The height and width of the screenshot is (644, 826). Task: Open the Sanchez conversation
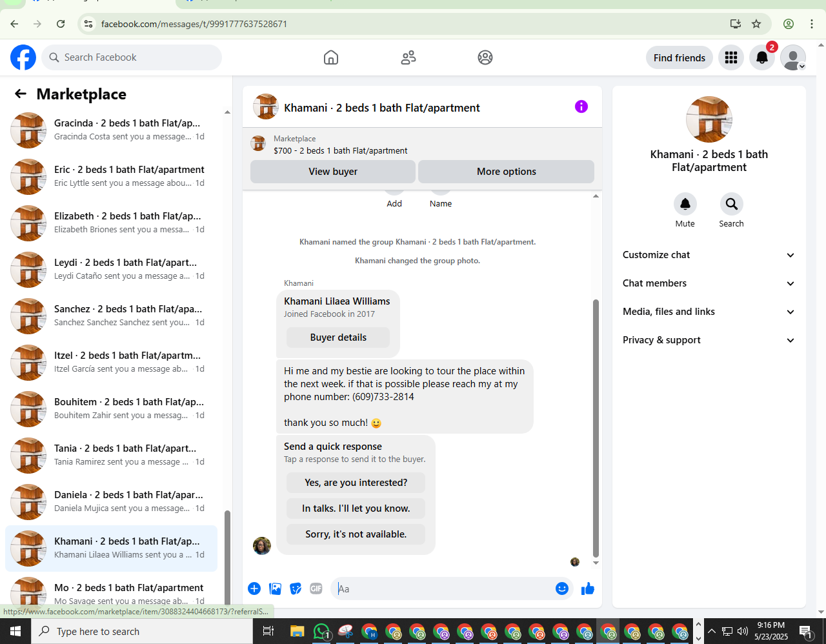[112, 316]
